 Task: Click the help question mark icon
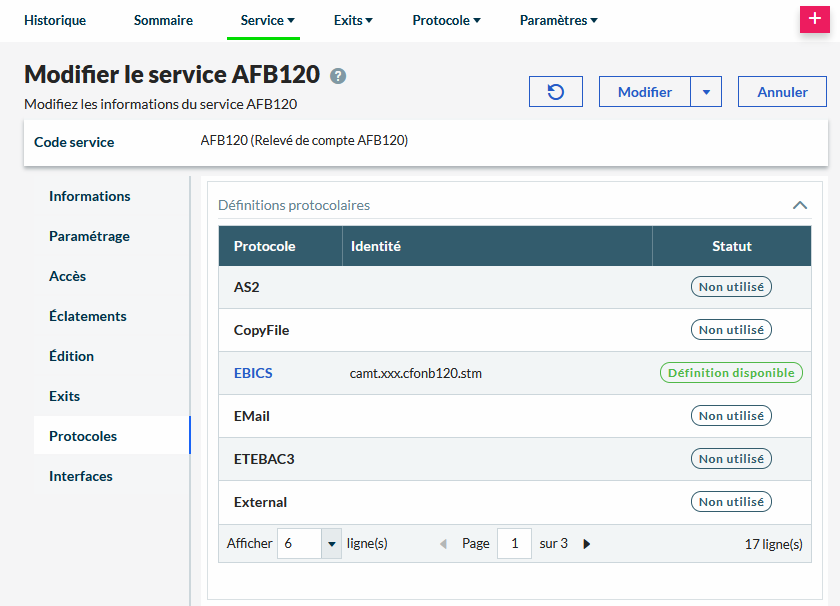point(338,76)
